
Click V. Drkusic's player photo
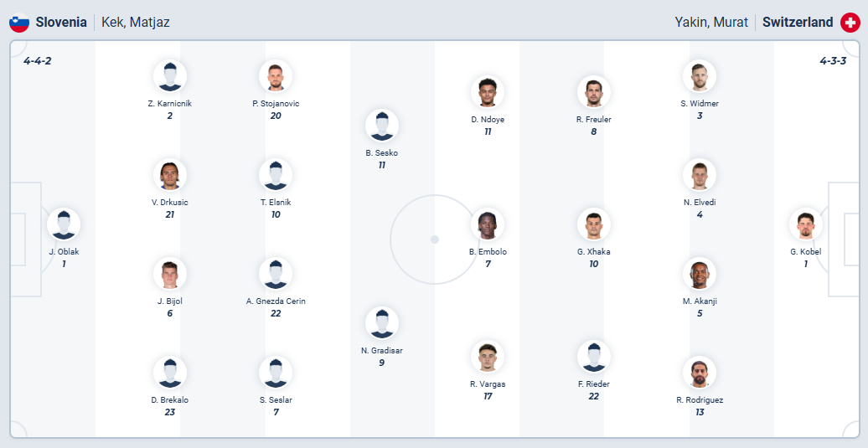(x=170, y=175)
